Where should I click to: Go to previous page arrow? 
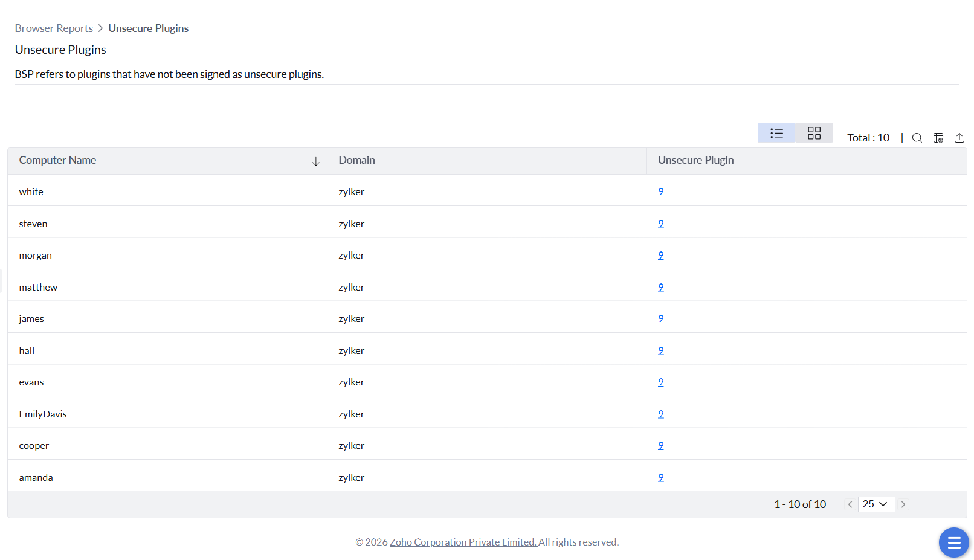(850, 504)
